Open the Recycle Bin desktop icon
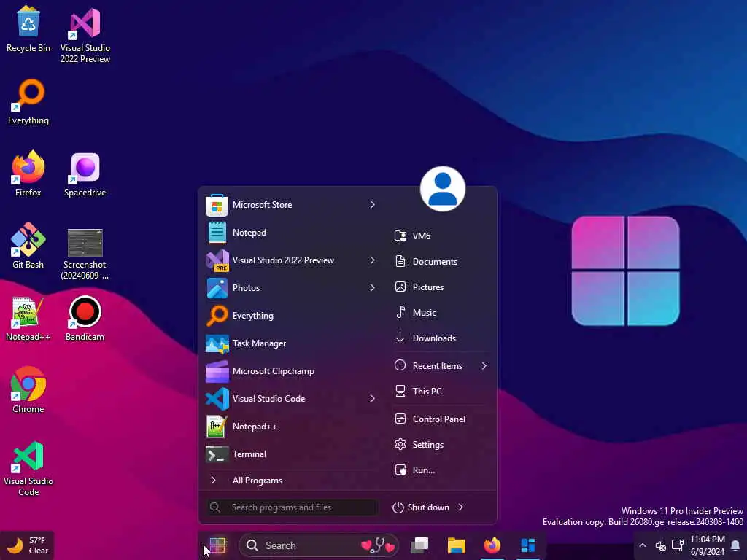Image resolution: width=747 pixels, height=560 pixels. pos(28,29)
